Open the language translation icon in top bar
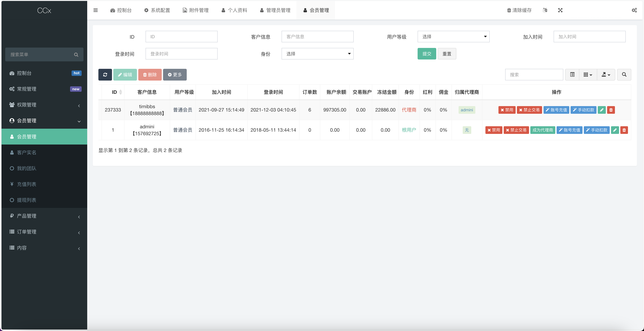The image size is (644, 331). click(x=545, y=10)
